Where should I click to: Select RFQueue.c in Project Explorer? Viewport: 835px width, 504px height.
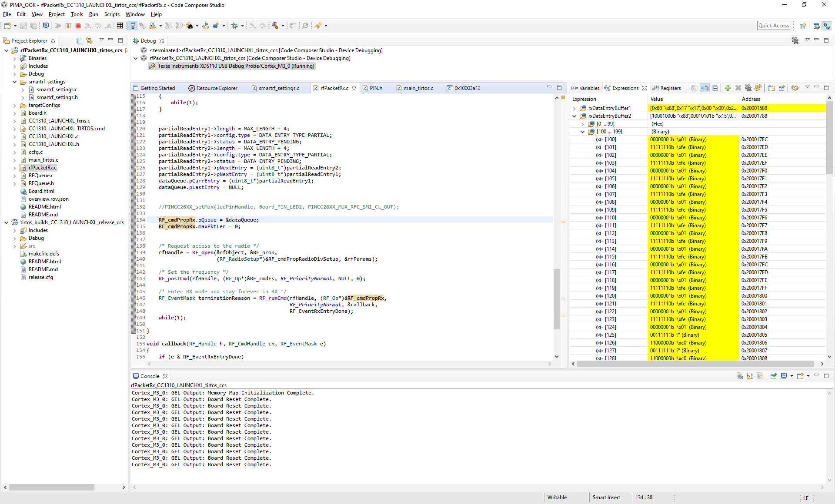click(41, 176)
